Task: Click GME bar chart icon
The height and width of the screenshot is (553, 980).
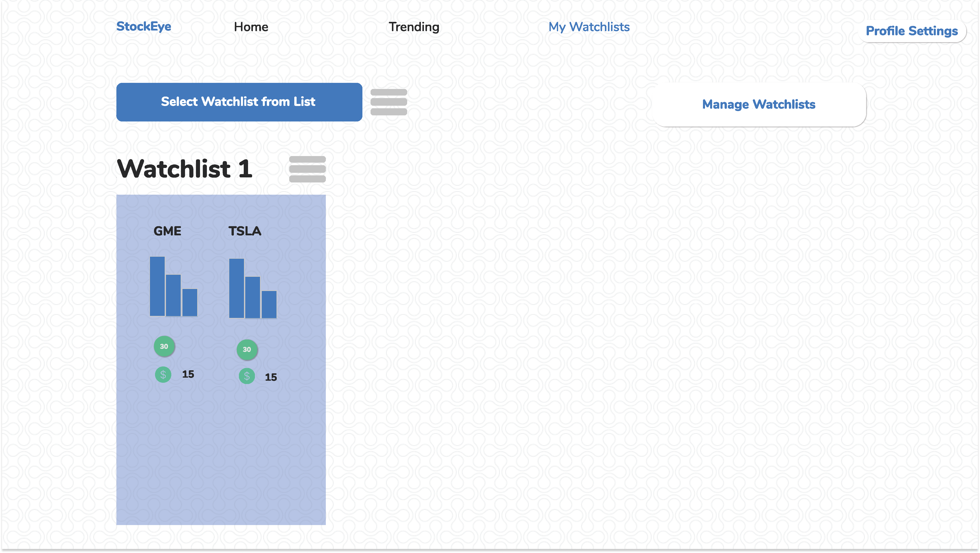Action: coord(174,286)
